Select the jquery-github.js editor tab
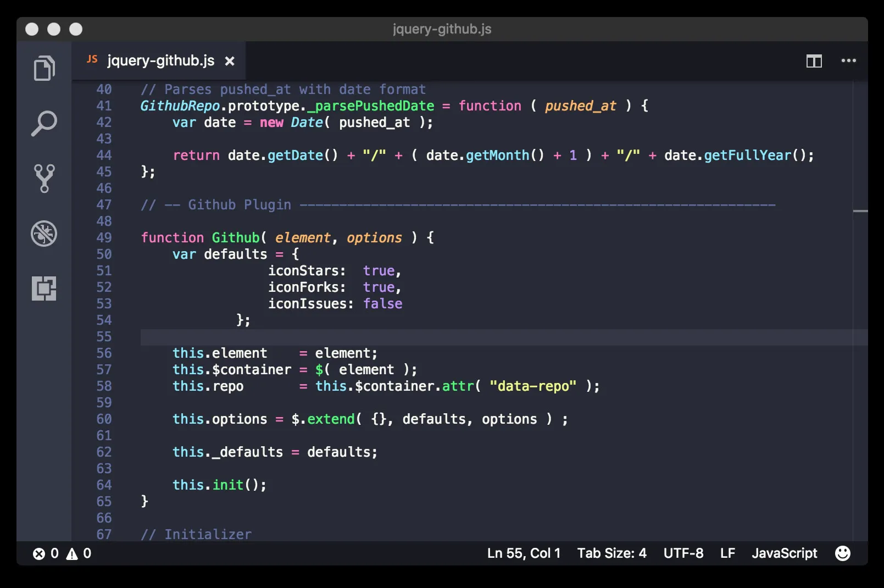This screenshot has width=884, height=588. 158,60
